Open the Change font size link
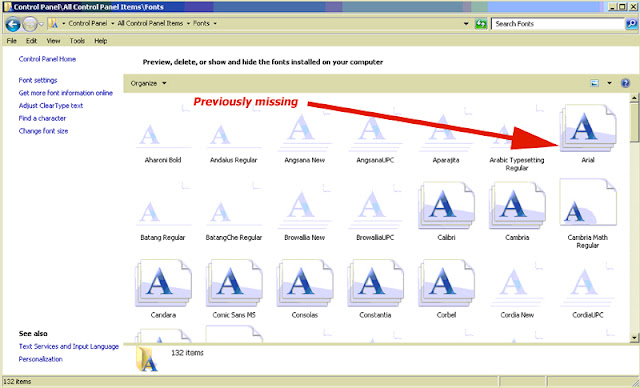The image size is (640, 388). [43, 131]
